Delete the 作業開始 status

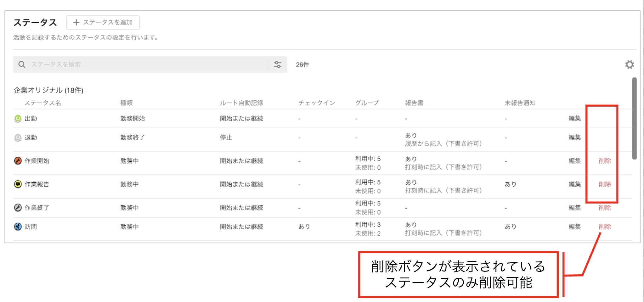pos(605,161)
